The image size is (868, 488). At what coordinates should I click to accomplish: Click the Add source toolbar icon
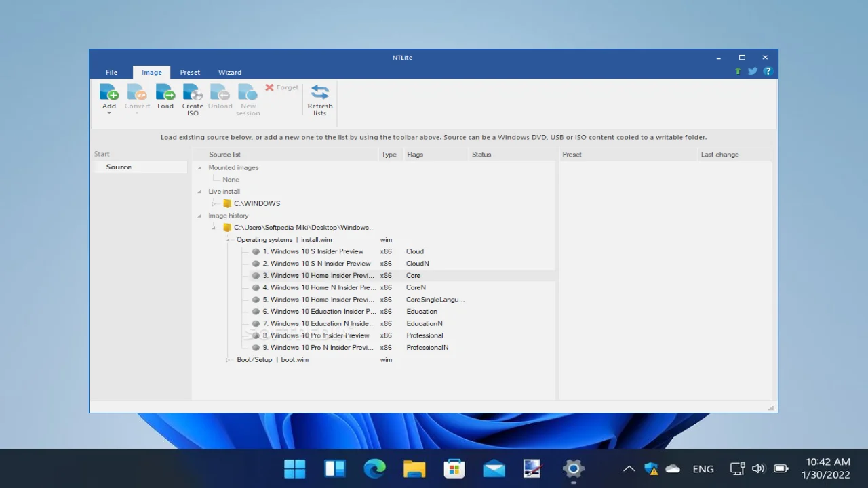(109, 92)
